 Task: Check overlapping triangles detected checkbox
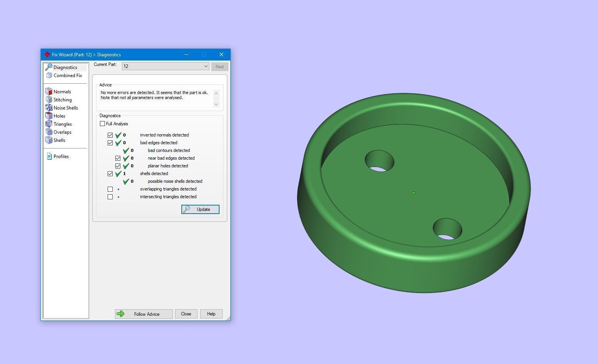(x=110, y=189)
